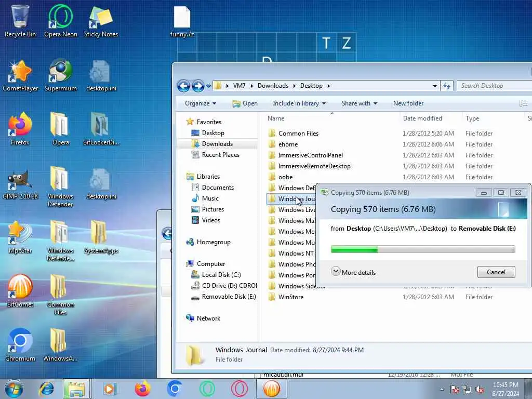Change the view with the views icon

(x=523, y=103)
